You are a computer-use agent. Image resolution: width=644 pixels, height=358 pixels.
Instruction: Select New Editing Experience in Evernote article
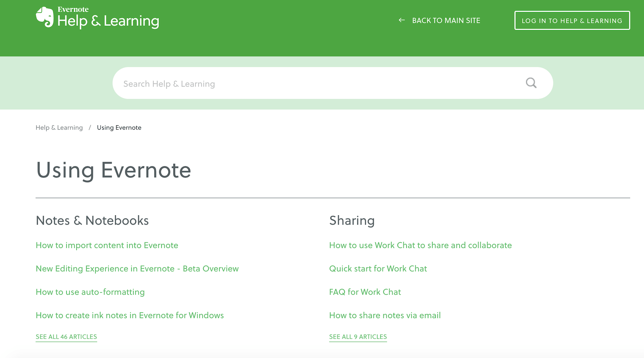[137, 268]
